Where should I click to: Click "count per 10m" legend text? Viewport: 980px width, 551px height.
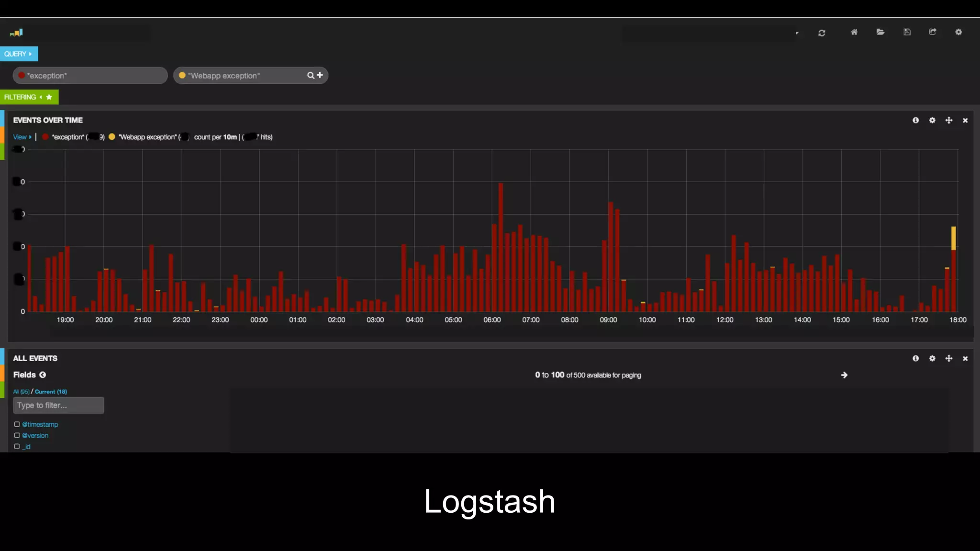point(215,137)
